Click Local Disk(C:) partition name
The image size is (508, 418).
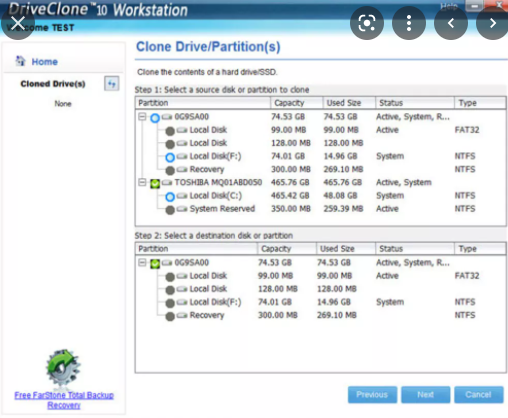216,196
